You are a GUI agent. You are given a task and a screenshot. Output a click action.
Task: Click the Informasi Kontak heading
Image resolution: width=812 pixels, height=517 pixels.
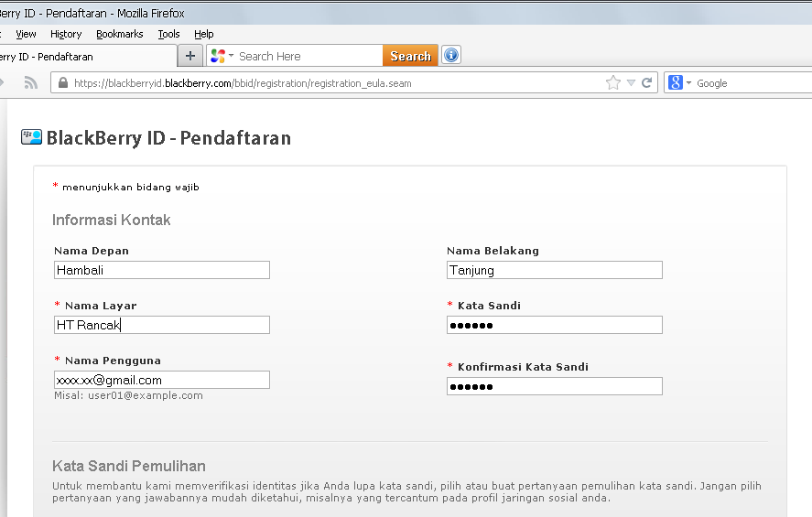point(112,220)
